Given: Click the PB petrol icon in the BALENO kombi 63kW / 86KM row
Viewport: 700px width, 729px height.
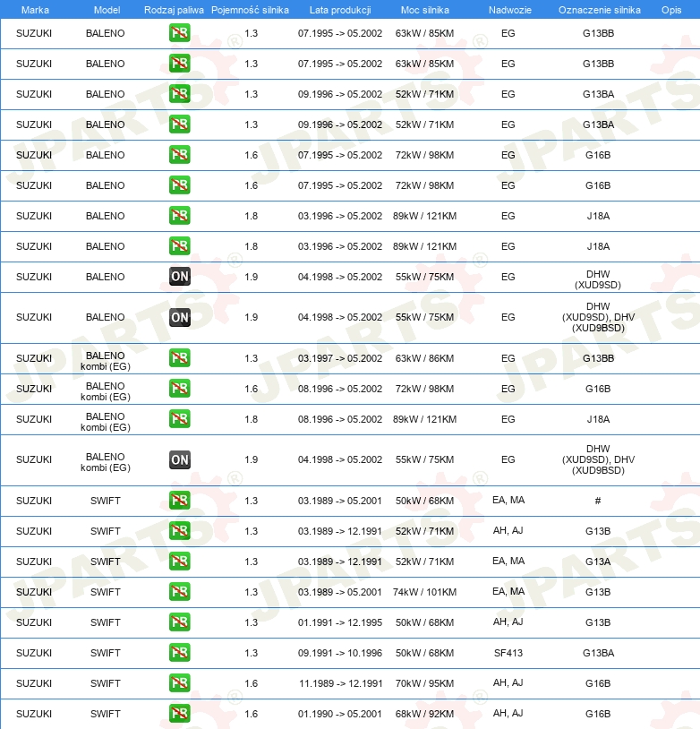Looking at the screenshot, I should click(179, 358).
